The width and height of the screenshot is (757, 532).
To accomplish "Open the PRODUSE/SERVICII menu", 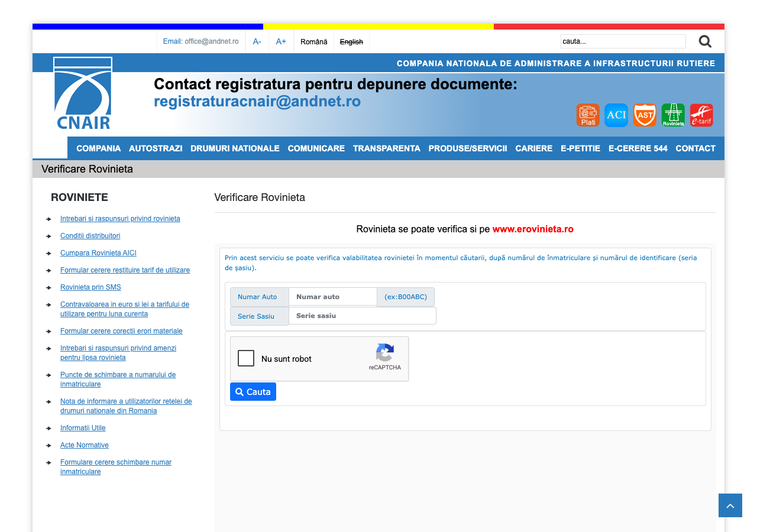I will (x=468, y=148).
